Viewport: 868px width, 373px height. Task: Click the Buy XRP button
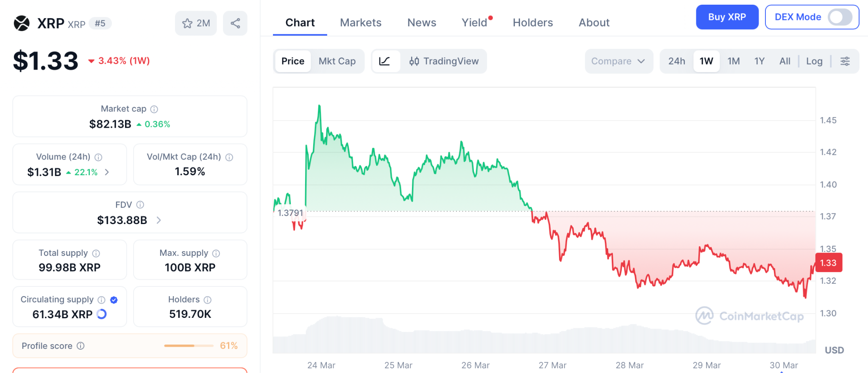[727, 17]
